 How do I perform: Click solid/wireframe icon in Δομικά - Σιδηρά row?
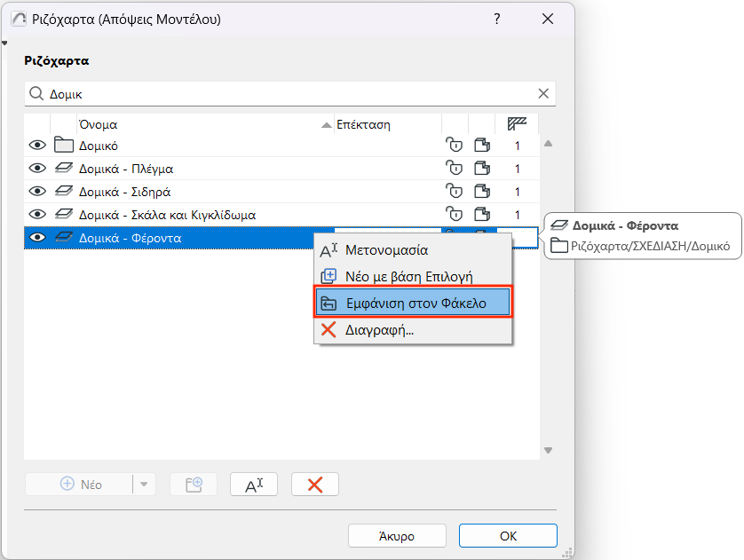coord(482,191)
